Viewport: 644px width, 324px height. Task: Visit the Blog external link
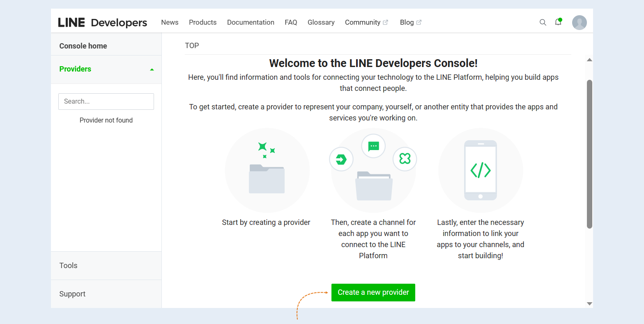[x=411, y=22]
